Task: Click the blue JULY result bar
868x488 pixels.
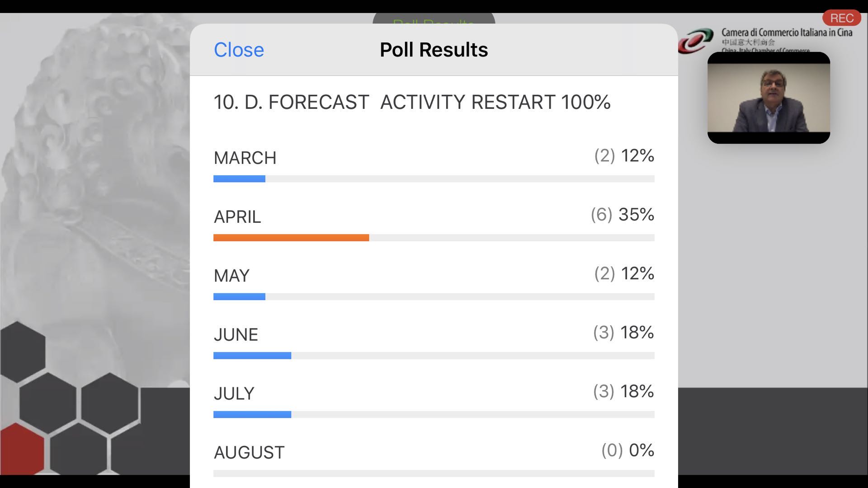Action: [252, 414]
